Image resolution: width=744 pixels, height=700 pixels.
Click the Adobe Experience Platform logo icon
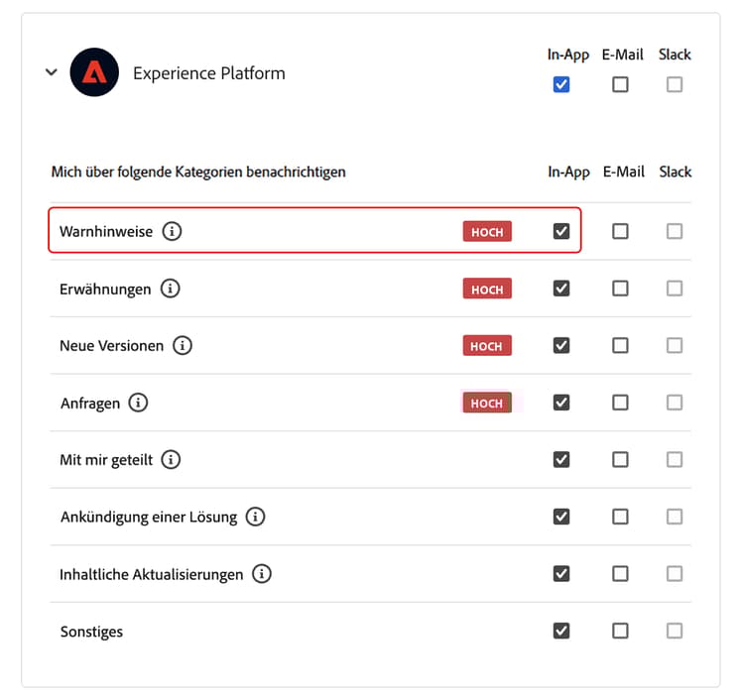pyautogui.click(x=94, y=72)
